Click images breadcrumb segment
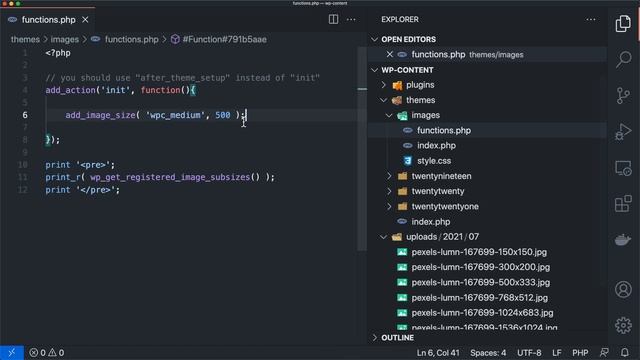This screenshot has width=640, height=360. pos(64,39)
